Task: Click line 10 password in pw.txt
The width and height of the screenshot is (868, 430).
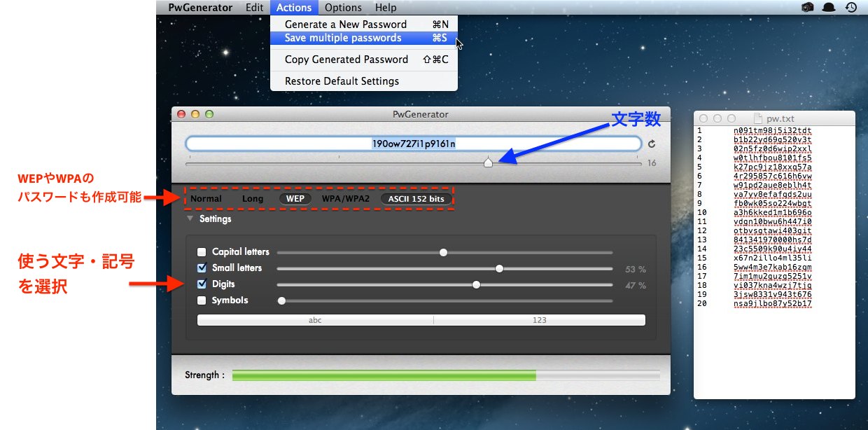Action: click(x=773, y=213)
